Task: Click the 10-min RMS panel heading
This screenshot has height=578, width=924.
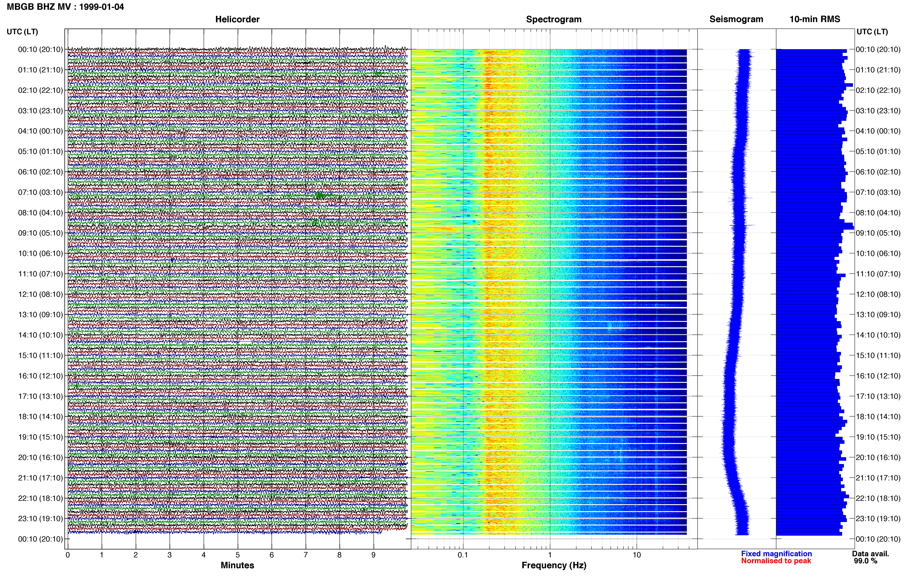Action: pyautogui.click(x=815, y=20)
